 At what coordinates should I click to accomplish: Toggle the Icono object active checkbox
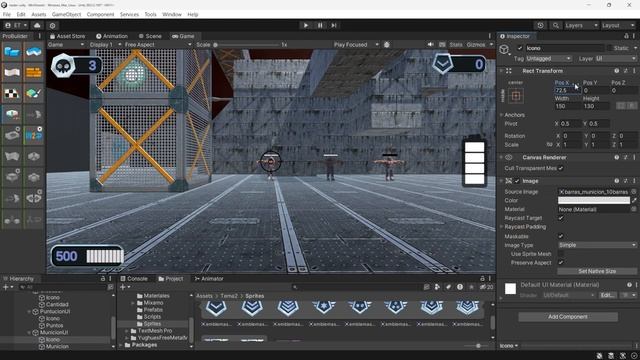[520, 48]
